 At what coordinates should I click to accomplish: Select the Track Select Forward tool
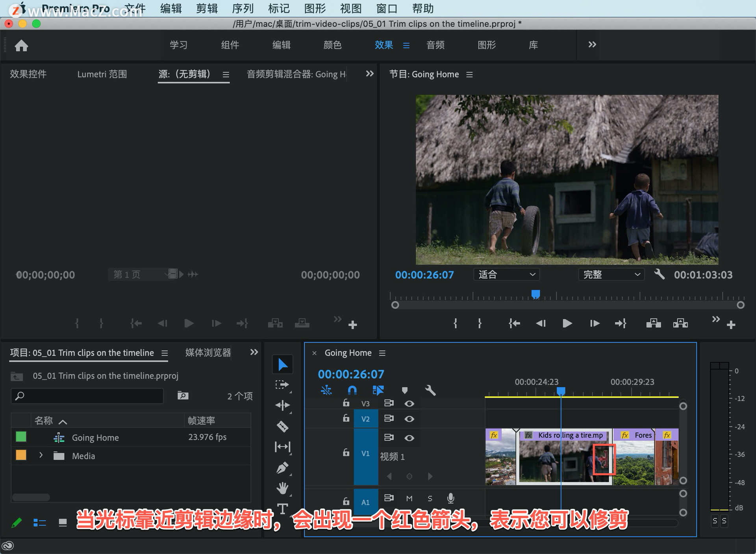282,384
